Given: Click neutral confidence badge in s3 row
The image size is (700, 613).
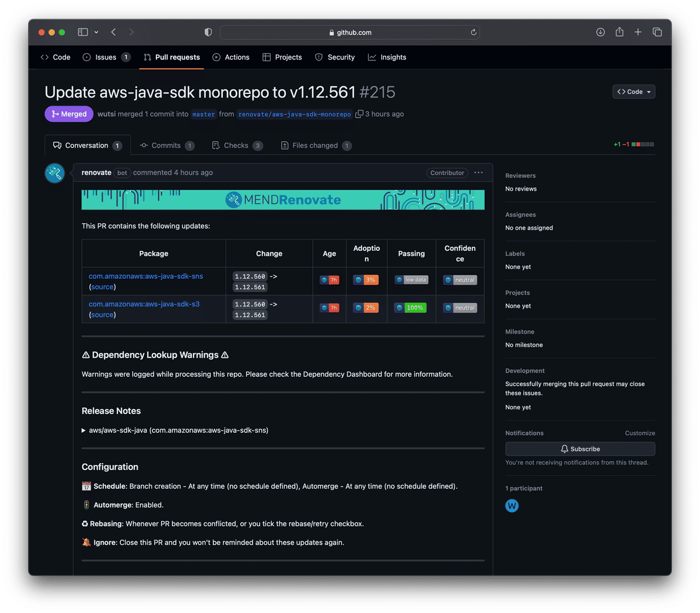Looking at the screenshot, I should pos(460,308).
